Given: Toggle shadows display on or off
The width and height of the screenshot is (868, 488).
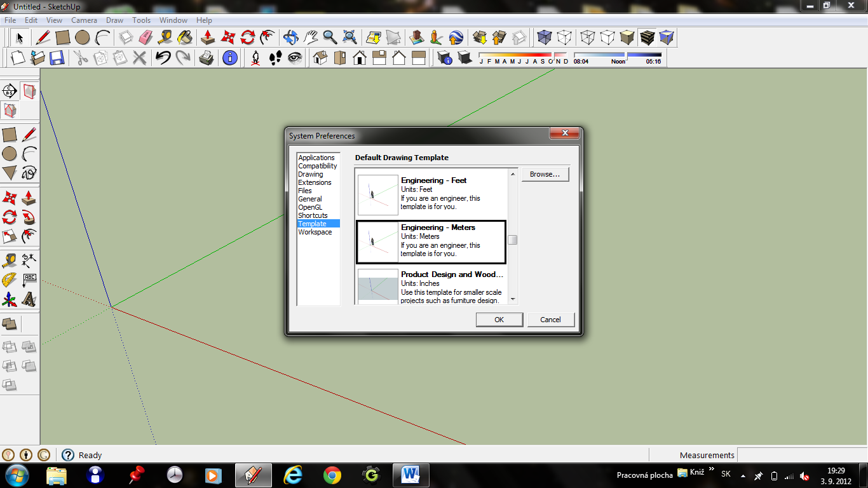Looking at the screenshot, I should coord(465,58).
